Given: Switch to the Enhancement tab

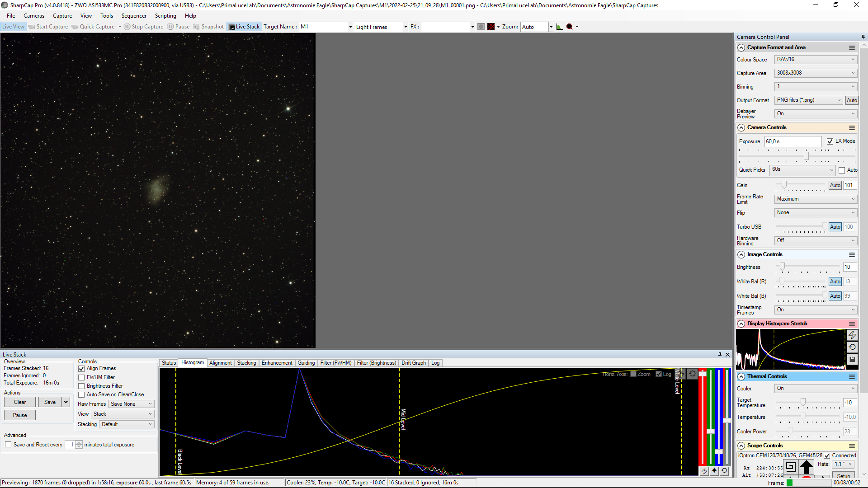Looking at the screenshot, I should pos(277,363).
